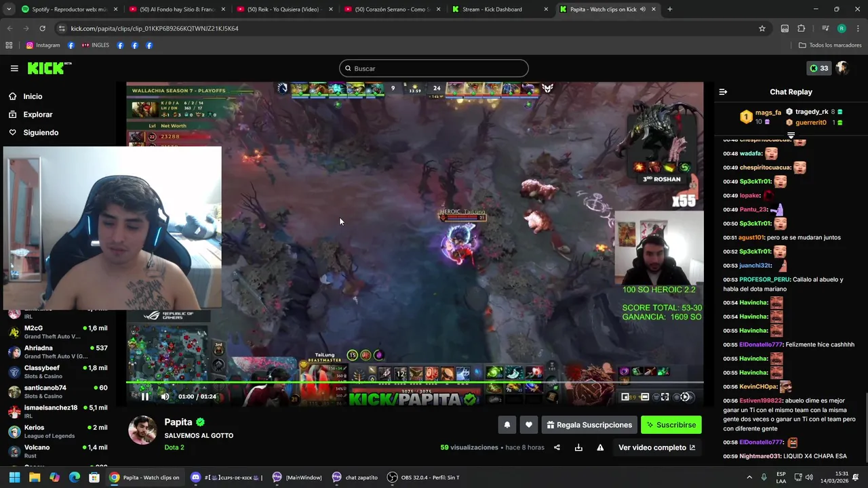Image resolution: width=868 pixels, height=488 pixels.
Task: Open Chrome three-dot menu
Action: [x=858, y=28]
